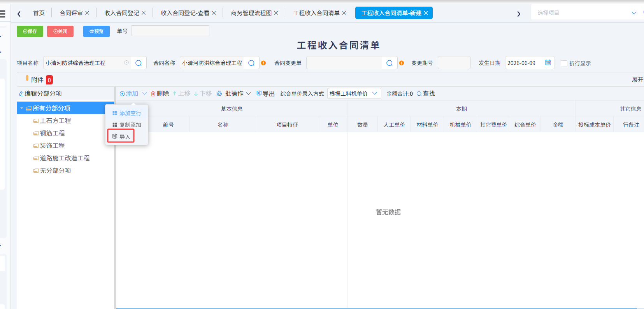644x309 pixels.
Task: Clear the 项目名称 field value
Action: pyautogui.click(x=126, y=63)
